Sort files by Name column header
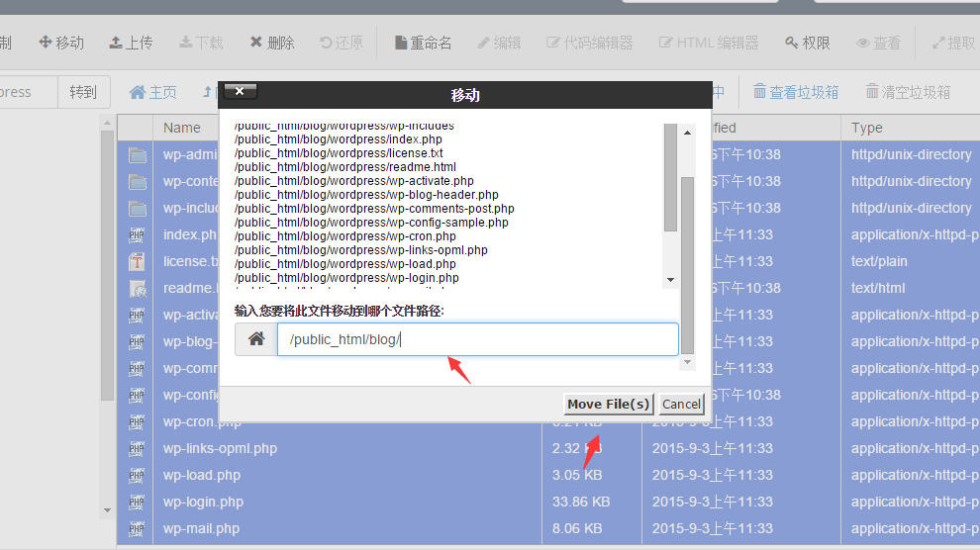Image resolution: width=980 pixels, height=550 pixels. tap(182, 128)
